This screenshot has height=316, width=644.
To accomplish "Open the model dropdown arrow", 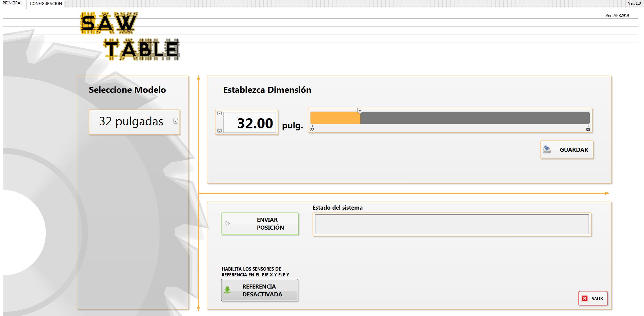I will (x=176, y=121).
